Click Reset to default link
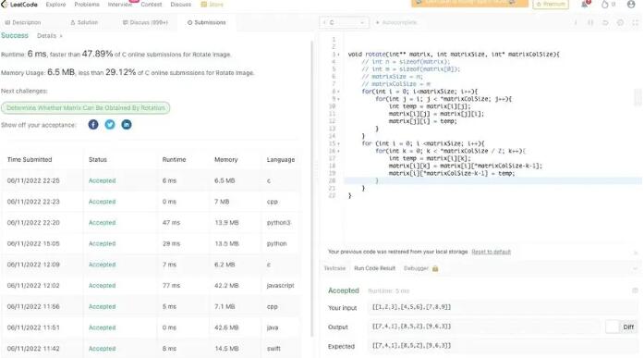 point(491,252)
